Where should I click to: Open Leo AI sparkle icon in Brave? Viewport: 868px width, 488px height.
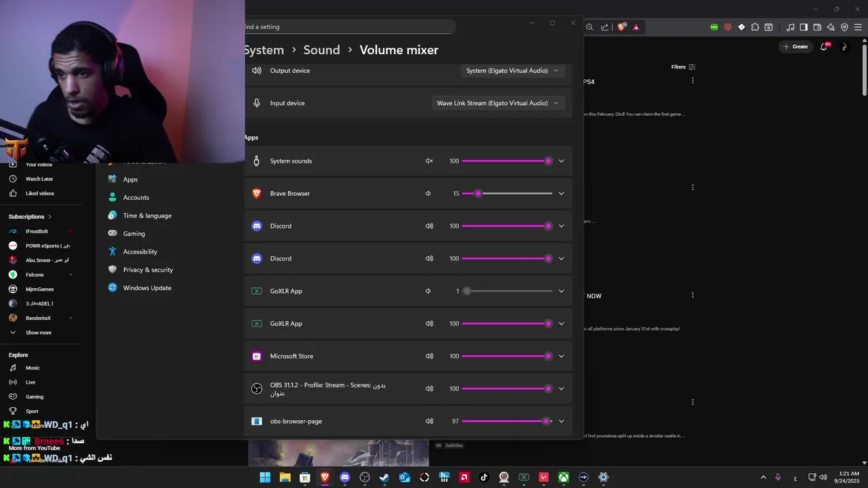(x=831, y=27)
